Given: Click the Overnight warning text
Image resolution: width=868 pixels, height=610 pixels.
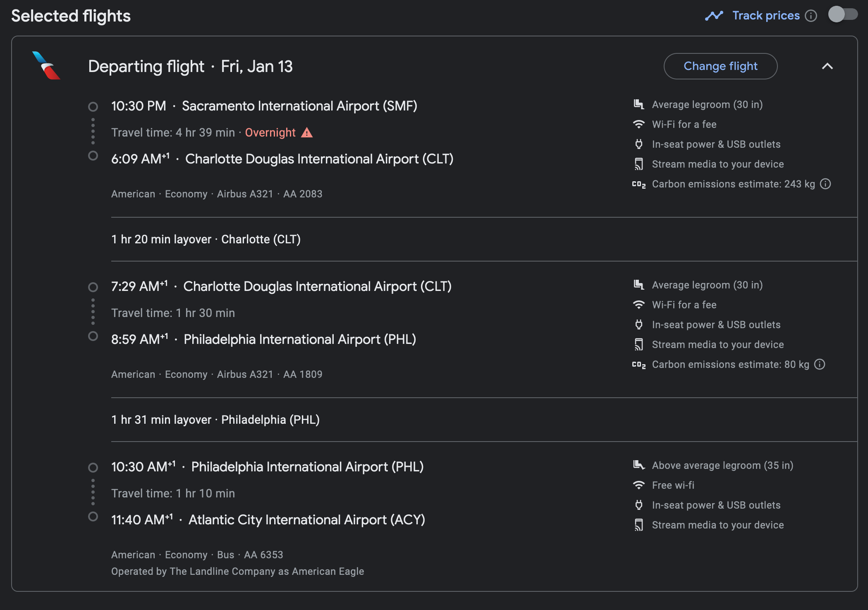Looking at the screenshot, I should (x=270, y=132).
